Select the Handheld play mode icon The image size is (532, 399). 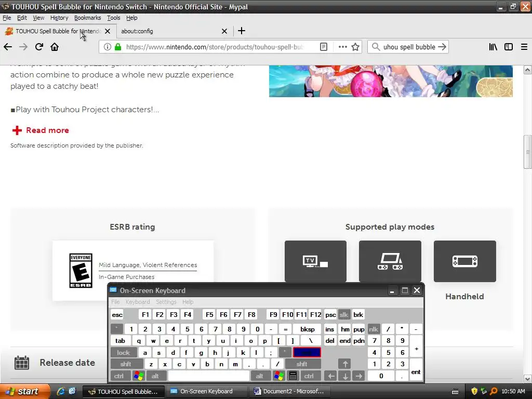tap(465, 261)
